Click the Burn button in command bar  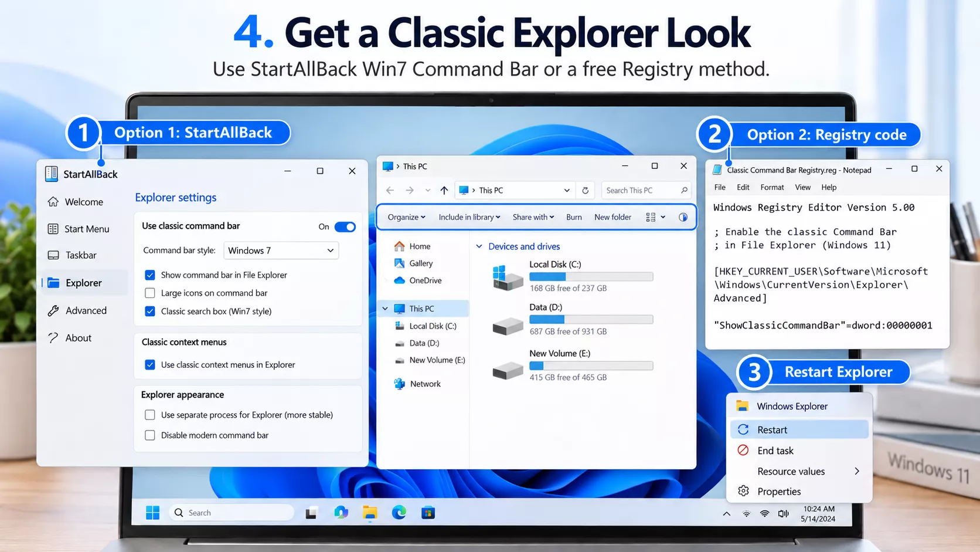[574, 217]
